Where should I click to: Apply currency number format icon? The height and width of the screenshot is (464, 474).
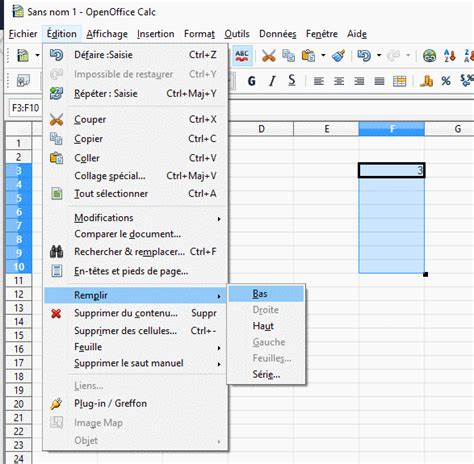coord(426,81)
